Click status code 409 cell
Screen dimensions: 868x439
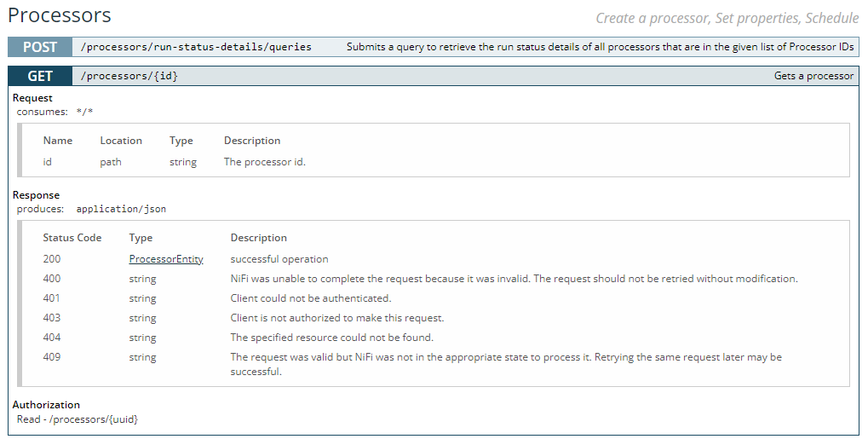pos(51,357)
